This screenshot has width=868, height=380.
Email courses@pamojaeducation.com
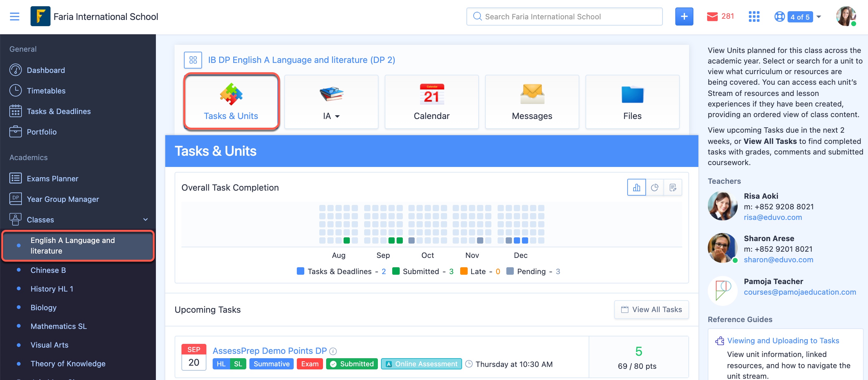pos(800,292)
